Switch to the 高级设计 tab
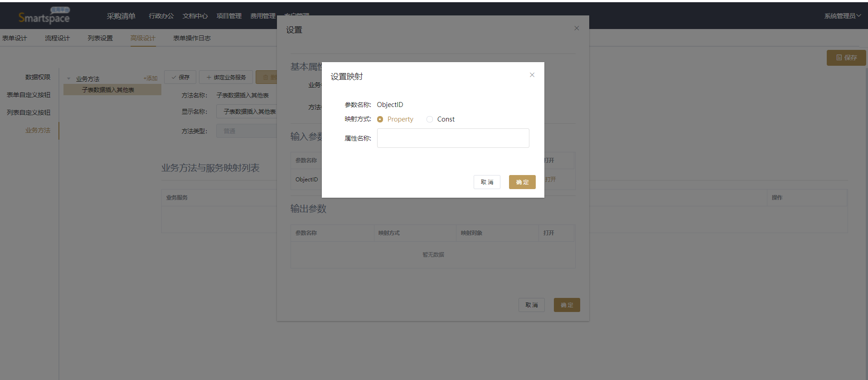The height and width of the screenshot is (380, 868). point(143,38)
